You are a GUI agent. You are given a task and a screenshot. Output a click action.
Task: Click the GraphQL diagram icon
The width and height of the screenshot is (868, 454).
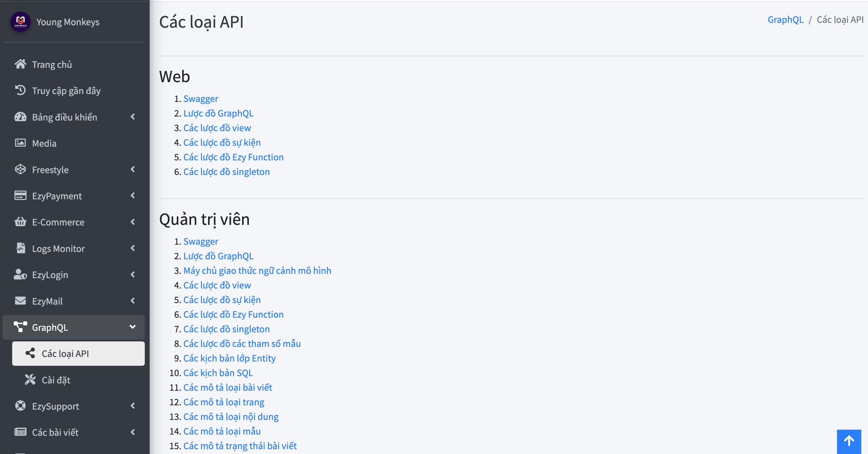pyautogui.click(x=20, y=327)
